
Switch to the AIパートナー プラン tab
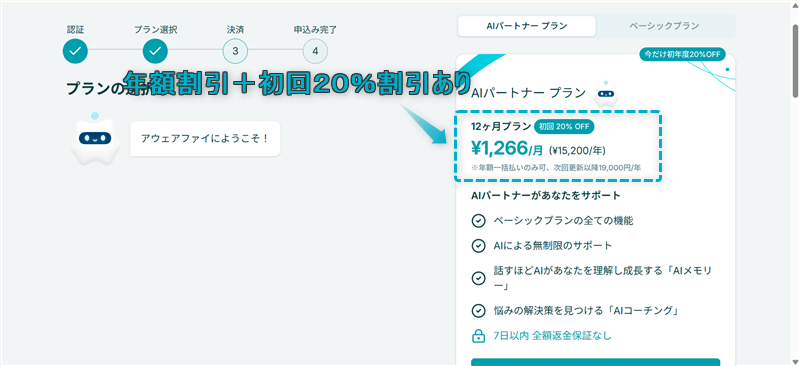tap(527, 26)
